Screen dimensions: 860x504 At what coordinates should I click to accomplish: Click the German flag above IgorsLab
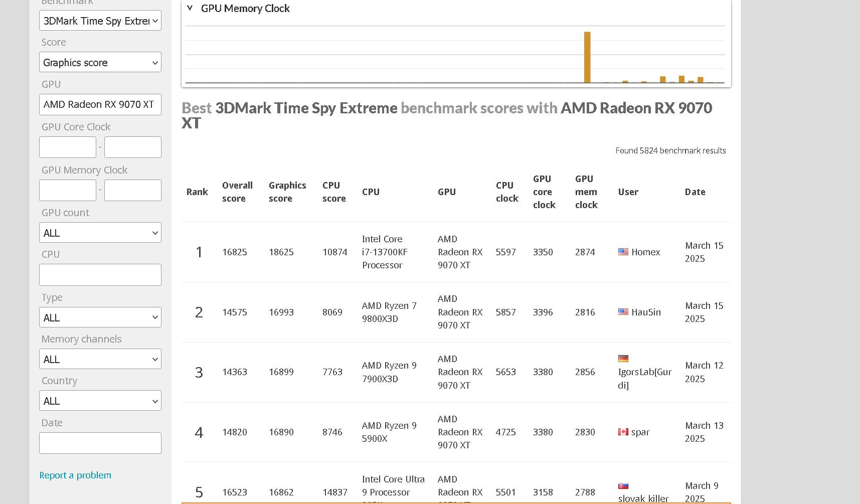point(623,359)
